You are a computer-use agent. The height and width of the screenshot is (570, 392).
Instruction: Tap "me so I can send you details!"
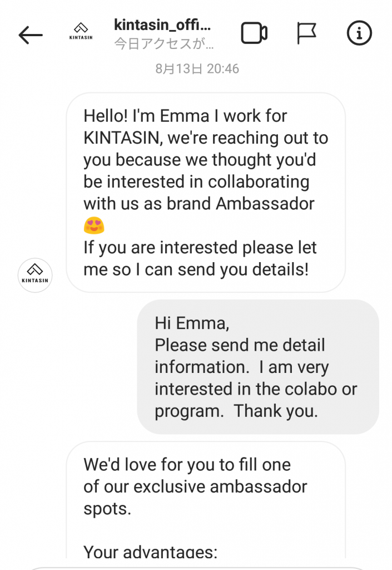[x=196, y=269]
